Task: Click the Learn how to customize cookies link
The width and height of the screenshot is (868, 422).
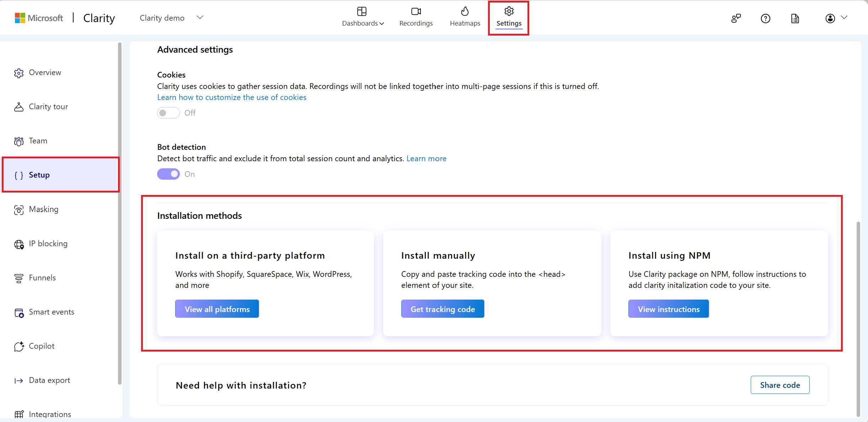Action: [x=231, y=97]
